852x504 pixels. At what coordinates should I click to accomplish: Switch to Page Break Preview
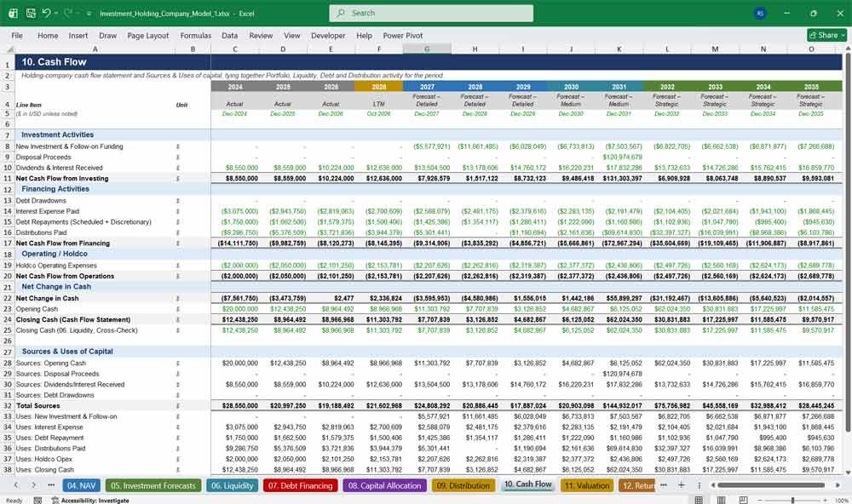743,501
